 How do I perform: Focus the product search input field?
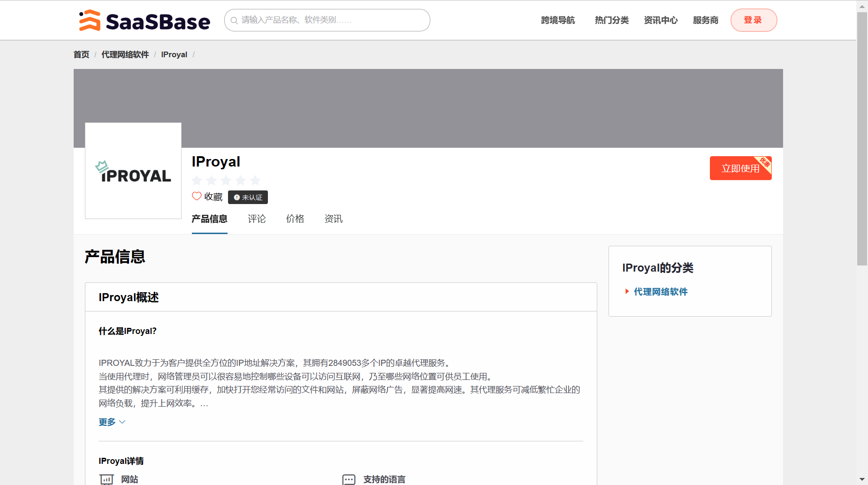click(x=327, y=20)
